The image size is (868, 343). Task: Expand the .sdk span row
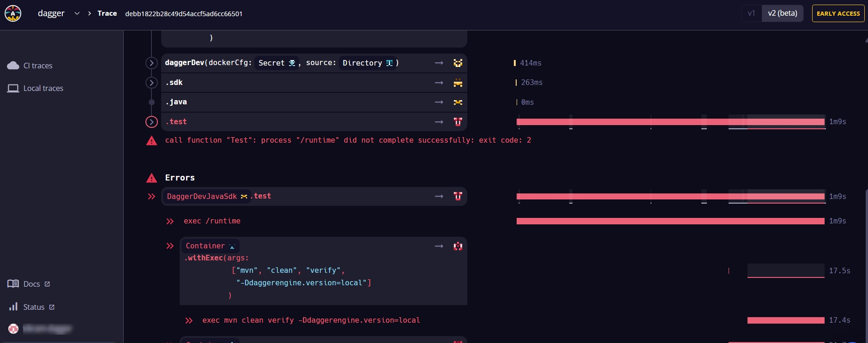pyautogui.click(x=151, y=83)
